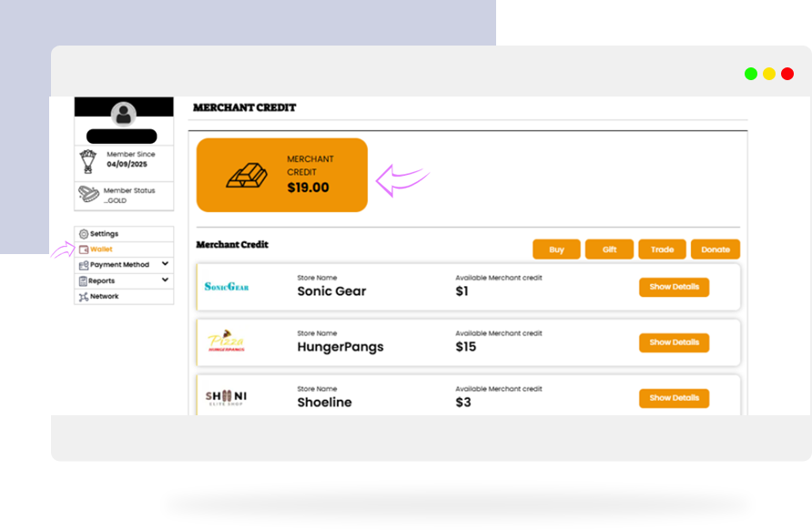812x530 pixels.
Task: Select the Network menu item
Action: tap(104, 297)
